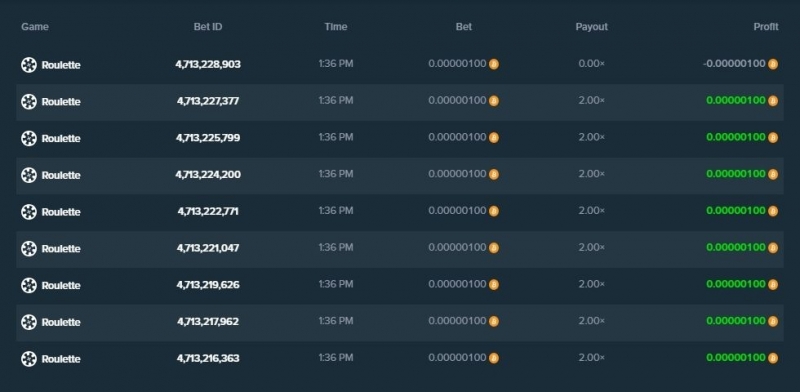This screenshot has height=392, width=800.
Task: Click the Roulette icon in row 4,713,219,626
Action: tap(29, 285)
